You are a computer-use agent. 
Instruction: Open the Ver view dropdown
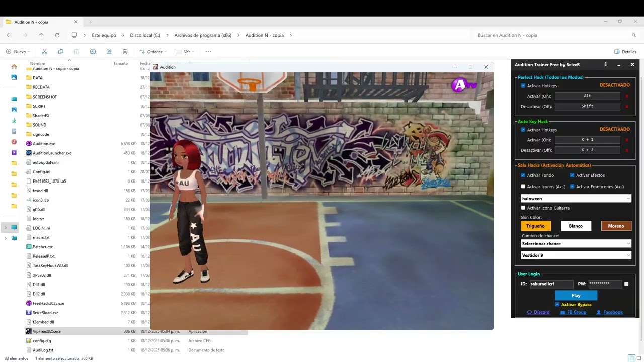point(185,52)
